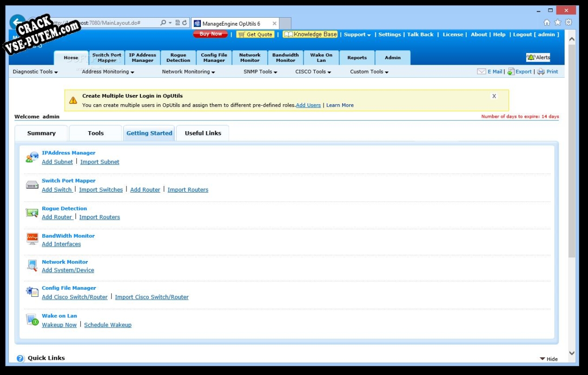
Task: Expand the Diagnostic Tools menu
Action: pos(35,72)
